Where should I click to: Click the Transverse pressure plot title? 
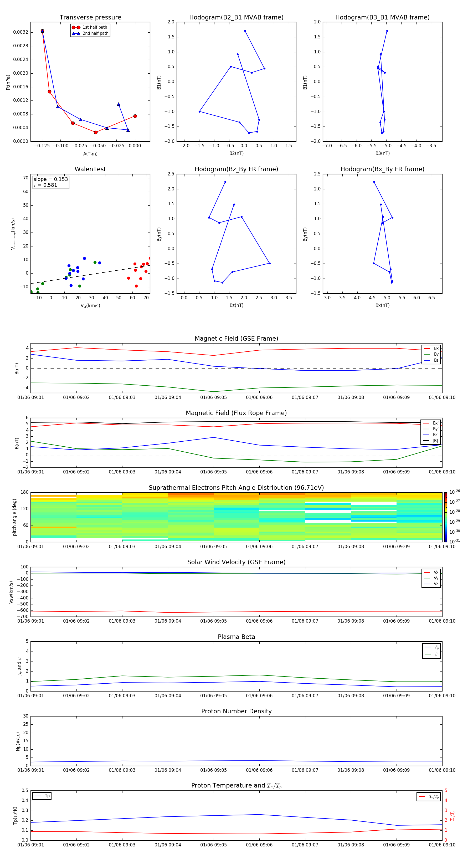click(x=90, y=18)
